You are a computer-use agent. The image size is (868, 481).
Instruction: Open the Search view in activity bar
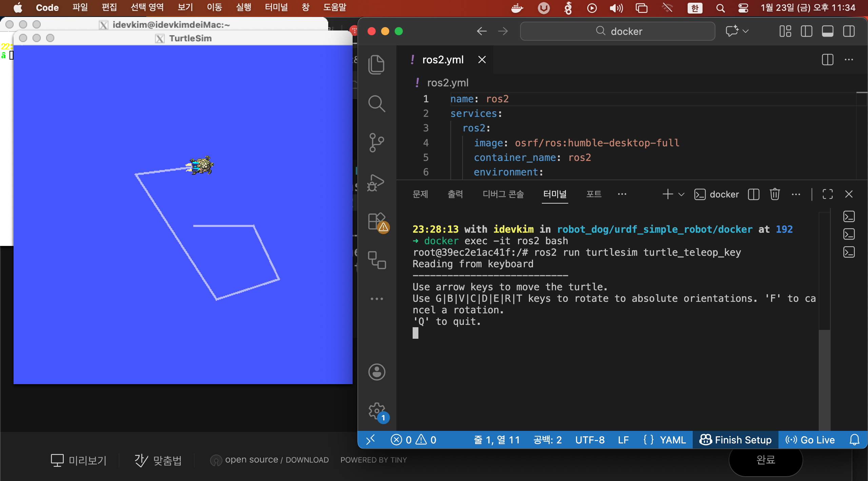376,103
